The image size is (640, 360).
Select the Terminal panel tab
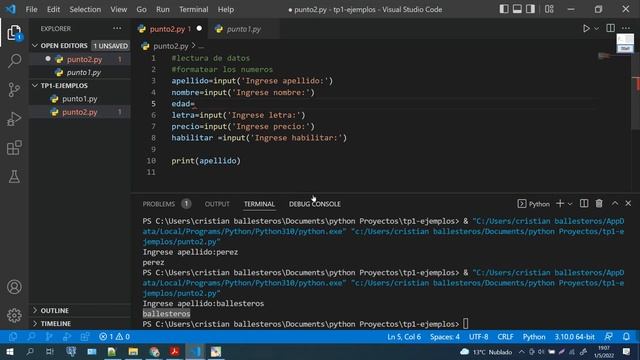pyautogui.click(x=259, y=204)
